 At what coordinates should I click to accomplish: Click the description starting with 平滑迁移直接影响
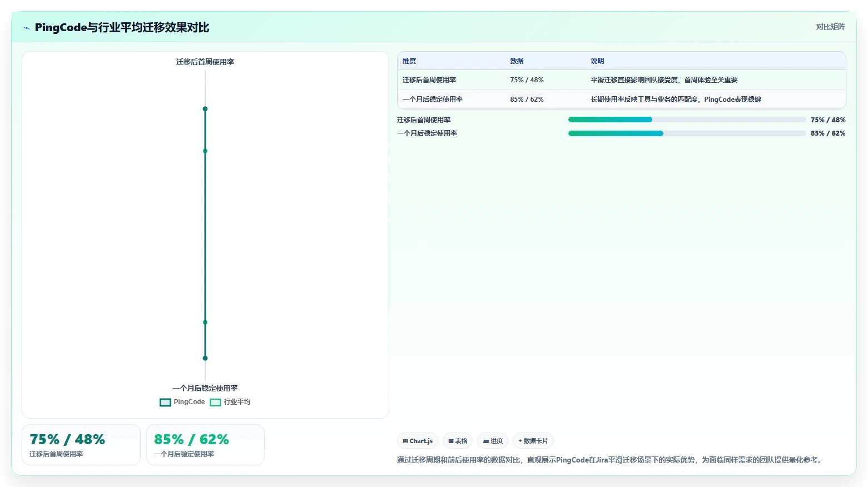664,80
